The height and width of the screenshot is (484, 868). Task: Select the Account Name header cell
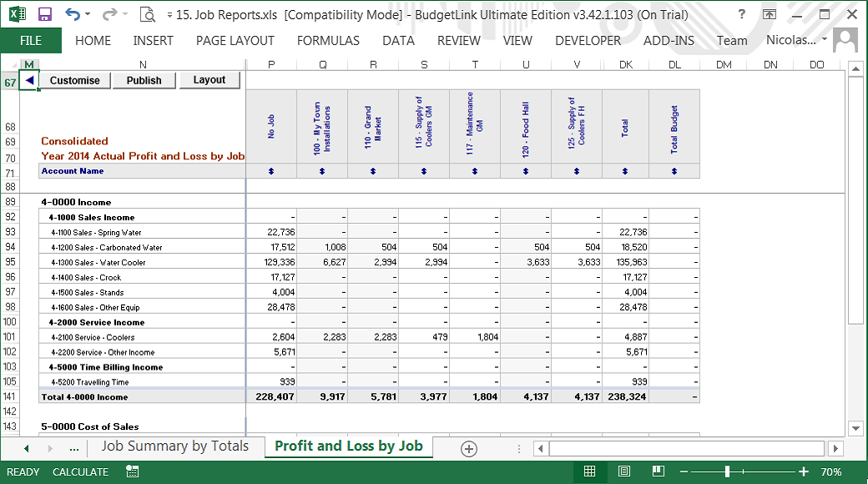(142, 171)
